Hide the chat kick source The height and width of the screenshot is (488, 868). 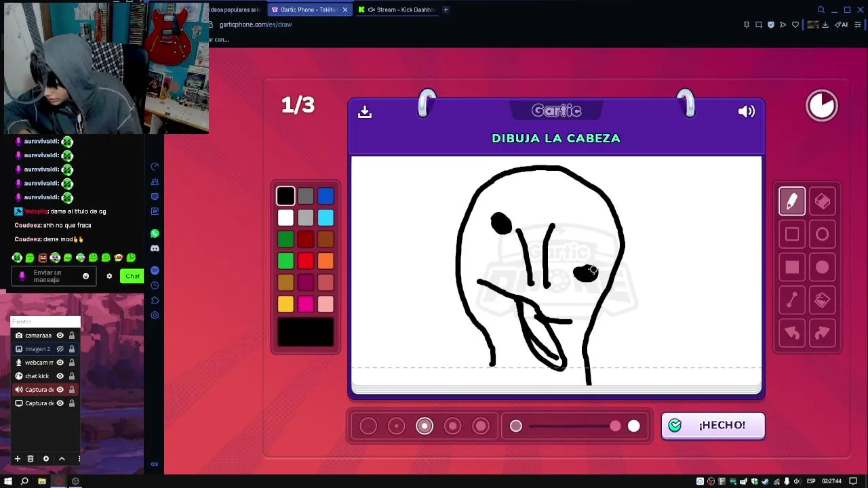click(60, 376)
